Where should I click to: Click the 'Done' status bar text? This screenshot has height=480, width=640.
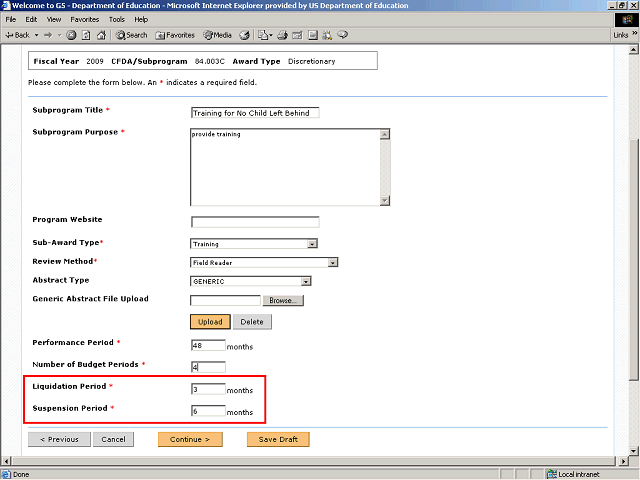(21, 474)
